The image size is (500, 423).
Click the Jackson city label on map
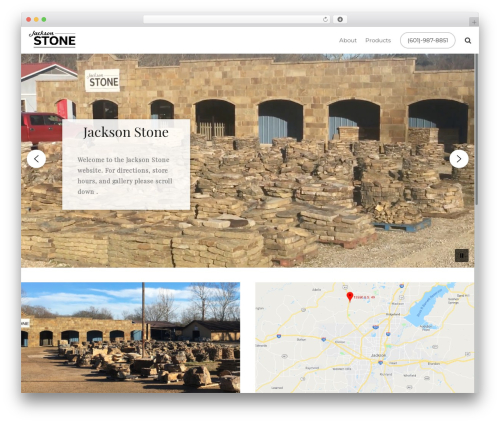click(378, 355)
